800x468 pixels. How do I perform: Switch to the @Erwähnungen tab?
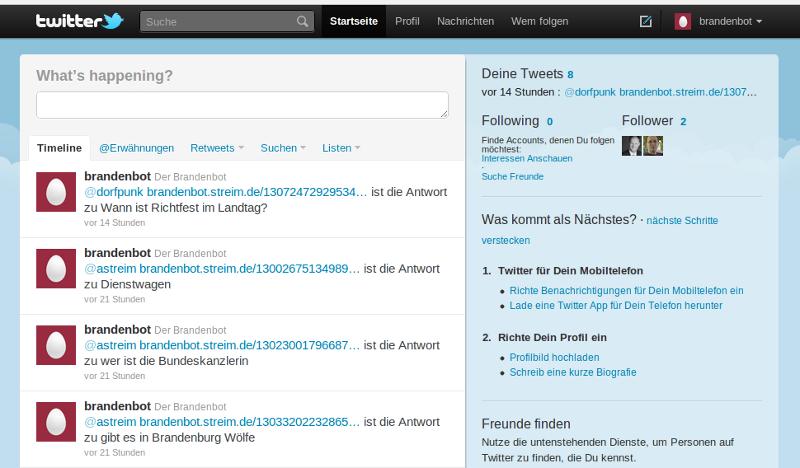point(136,148)
